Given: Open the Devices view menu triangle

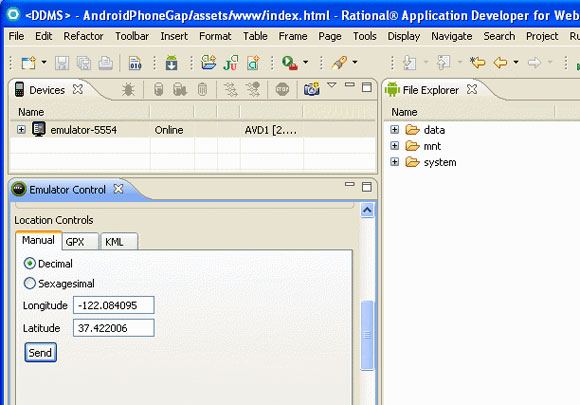Looking at the screenshot, I should 332,85.
